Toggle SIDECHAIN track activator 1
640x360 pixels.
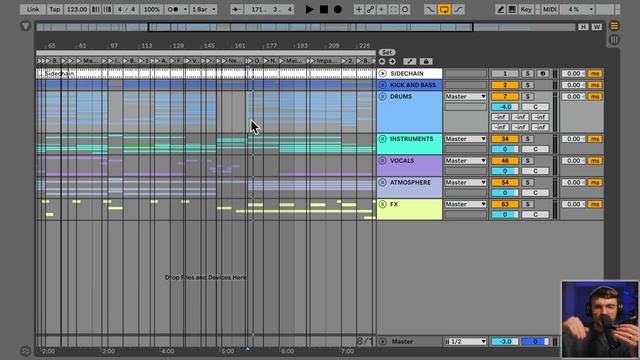(x=504, y=73)
